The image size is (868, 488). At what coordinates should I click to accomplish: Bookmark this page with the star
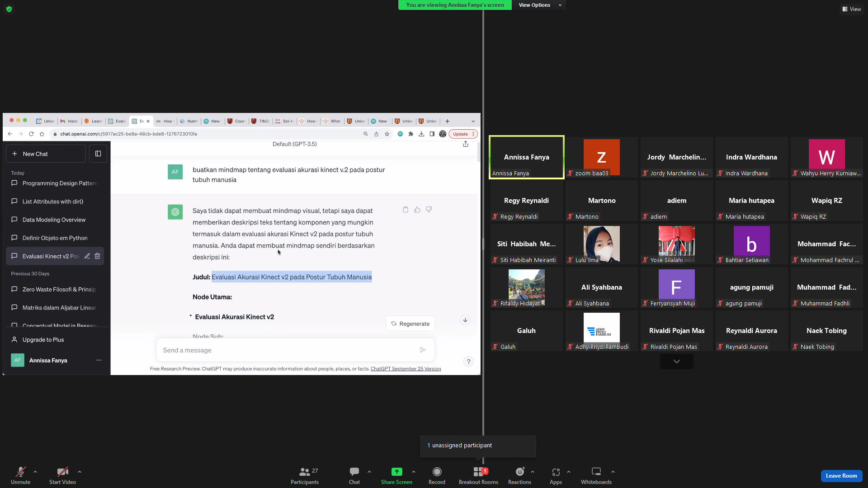coord(387,134)
